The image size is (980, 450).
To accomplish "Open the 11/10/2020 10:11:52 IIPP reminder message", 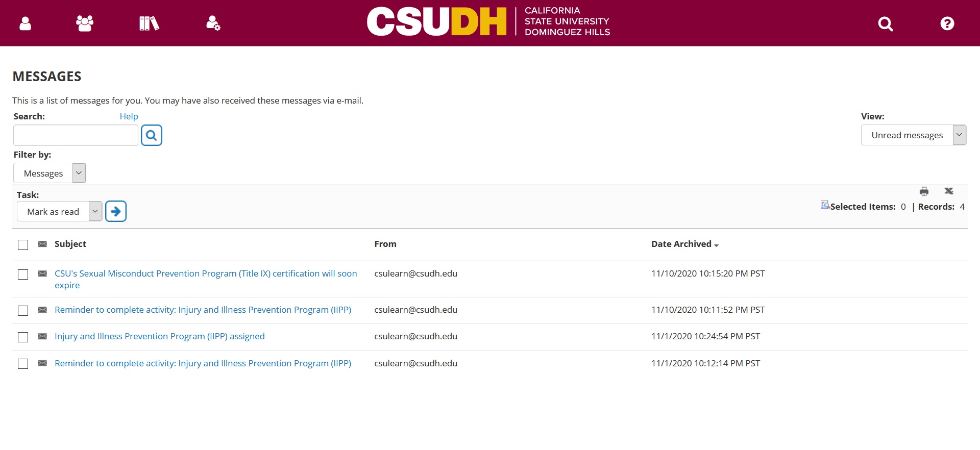I will pyautogui.click(x=203, y=310).
